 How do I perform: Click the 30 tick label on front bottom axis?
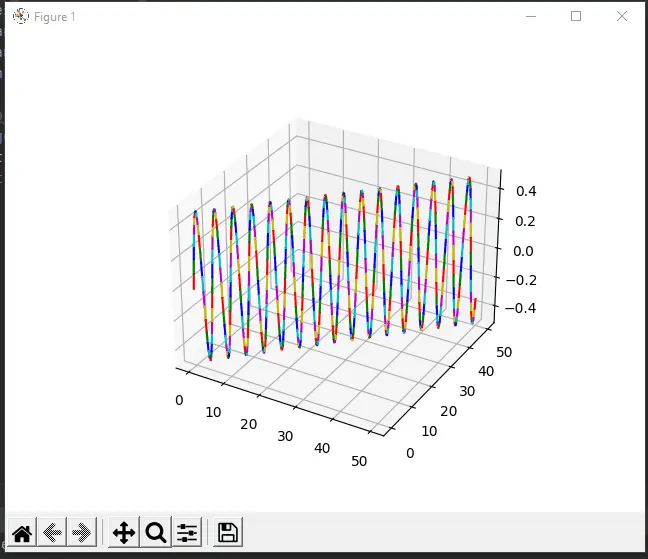coord(286,437)
